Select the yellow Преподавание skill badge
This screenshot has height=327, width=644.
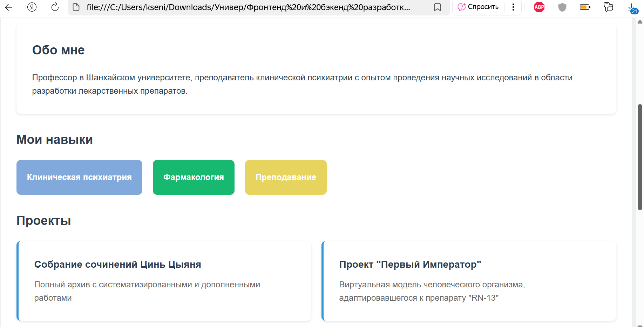point(286,177)
